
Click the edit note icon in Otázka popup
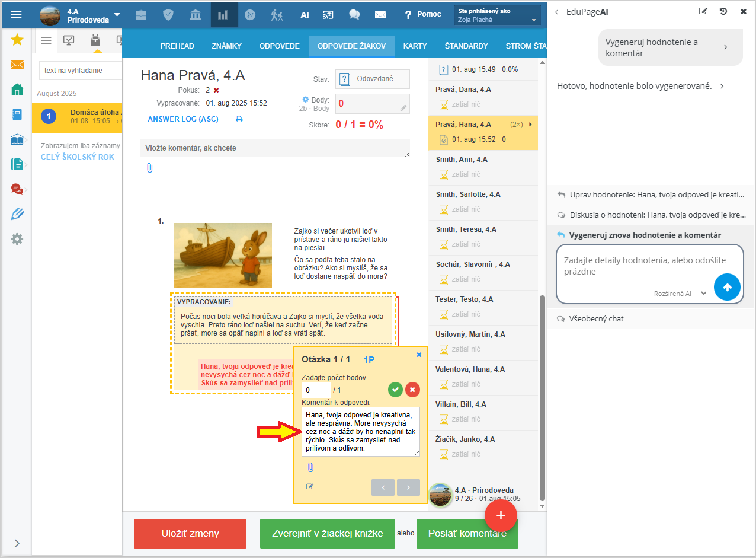pos(310,487)
